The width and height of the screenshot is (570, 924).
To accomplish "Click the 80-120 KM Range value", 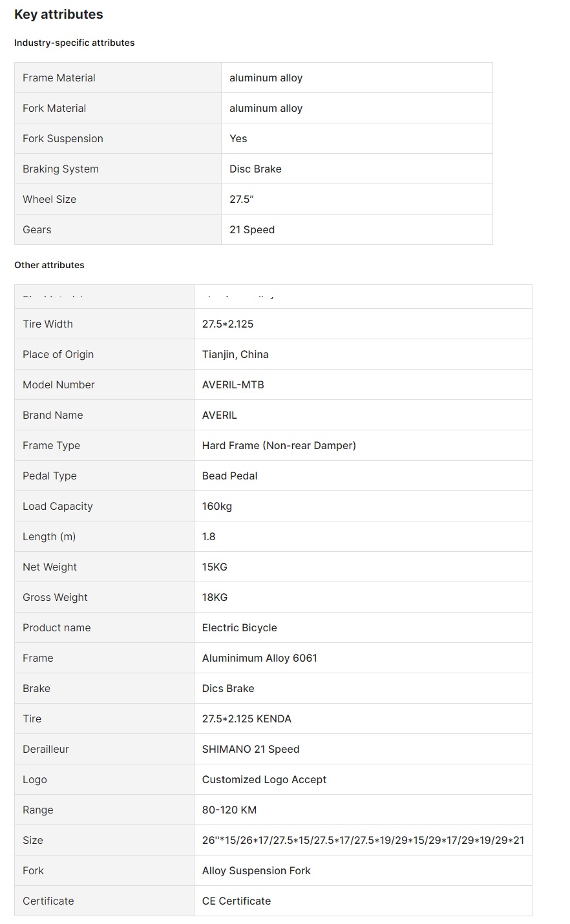I will point(229,810).
